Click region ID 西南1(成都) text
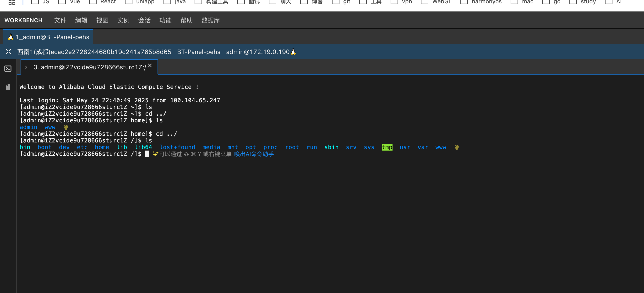The height and width of the screenshot is (293, 644). tap(34, 52)
